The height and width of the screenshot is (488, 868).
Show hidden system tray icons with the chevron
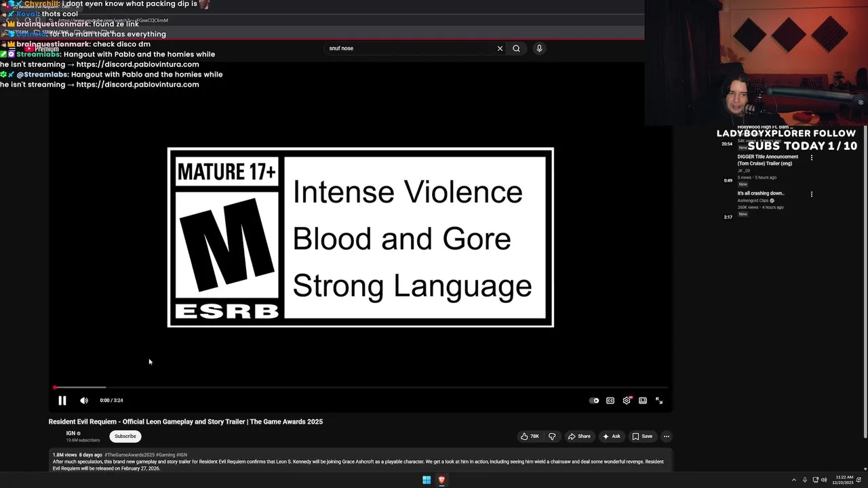click(x=794, y=480)
